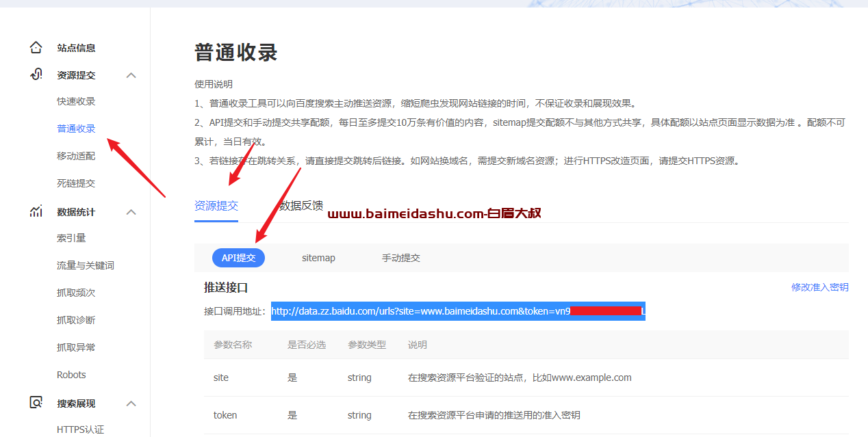The width and height of the screenshot is (868, 437).
Task: Open 死链提交 in the sidebar
Action: (x=76, y=183)
